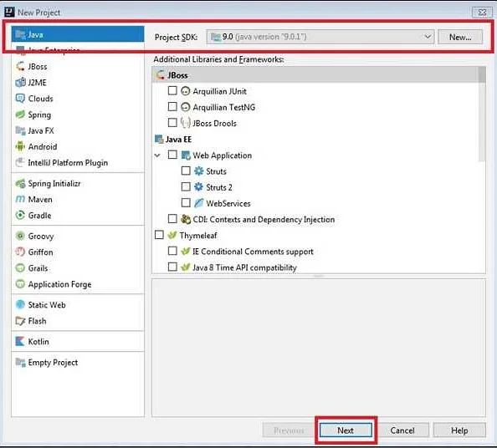The height and width of the screenshot is (448, 497).
Task: Enable the WebServices checkbox
Action: click(x=186, y=203)
